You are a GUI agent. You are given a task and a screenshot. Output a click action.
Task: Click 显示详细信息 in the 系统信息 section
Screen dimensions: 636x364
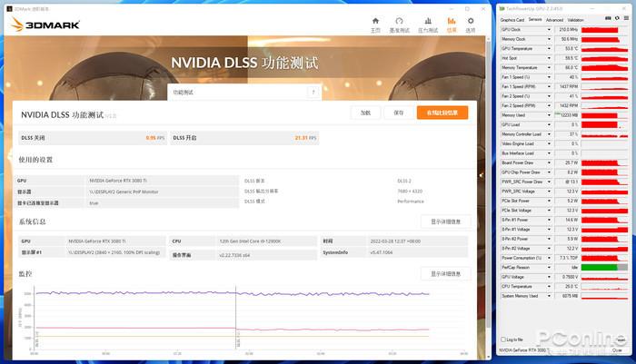tap(445, 221)
